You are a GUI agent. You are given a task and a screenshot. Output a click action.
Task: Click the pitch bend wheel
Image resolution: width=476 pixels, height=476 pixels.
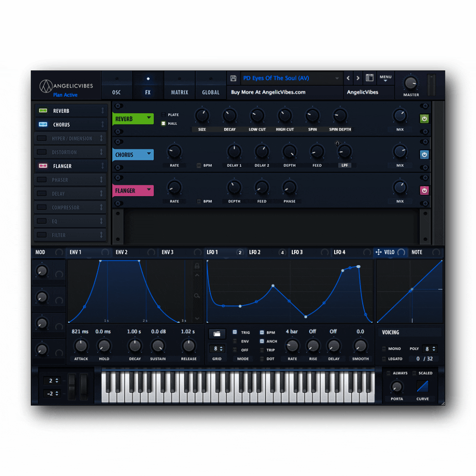coord(72,386)
